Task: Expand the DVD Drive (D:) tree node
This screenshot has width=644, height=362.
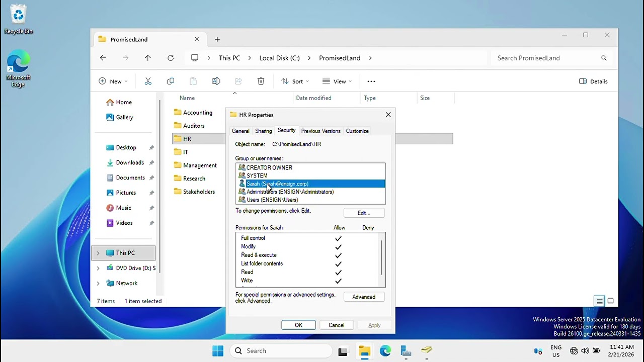Action: click(98, 268)
